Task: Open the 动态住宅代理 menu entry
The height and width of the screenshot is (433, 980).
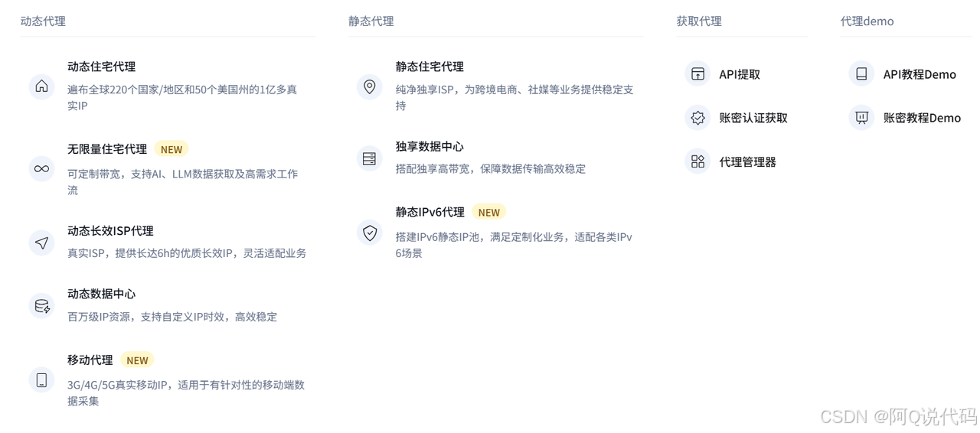Action: tap(102, 67)
